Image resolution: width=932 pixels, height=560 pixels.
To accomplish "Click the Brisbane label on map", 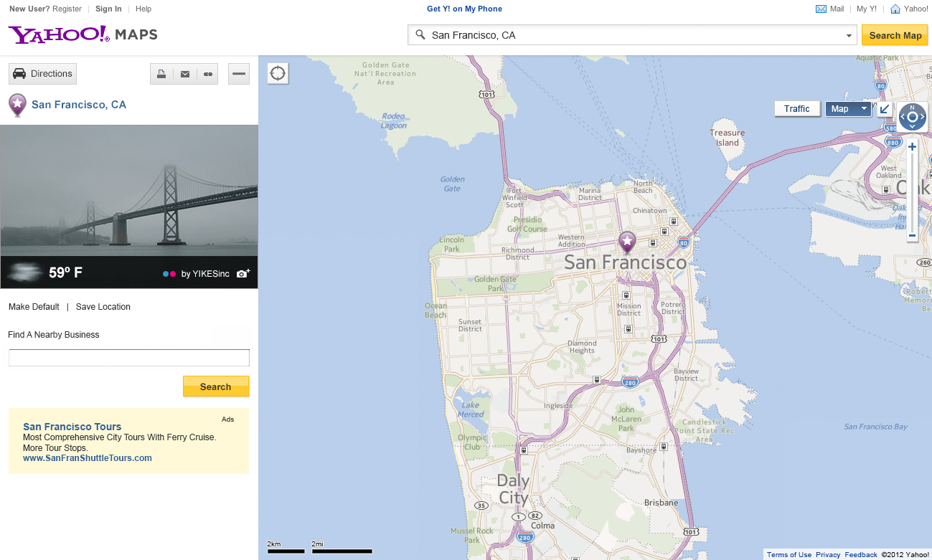I will point(661,503).
